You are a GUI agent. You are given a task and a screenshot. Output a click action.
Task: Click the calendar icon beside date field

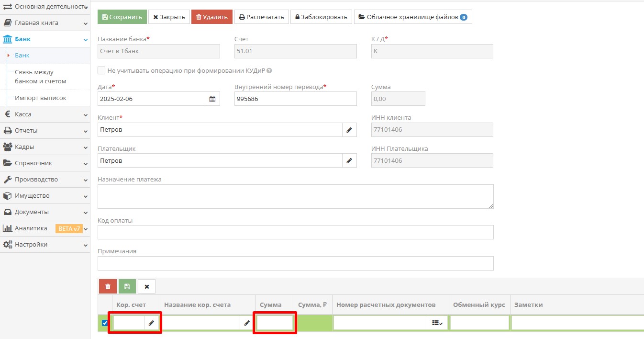tap(212, 99)
